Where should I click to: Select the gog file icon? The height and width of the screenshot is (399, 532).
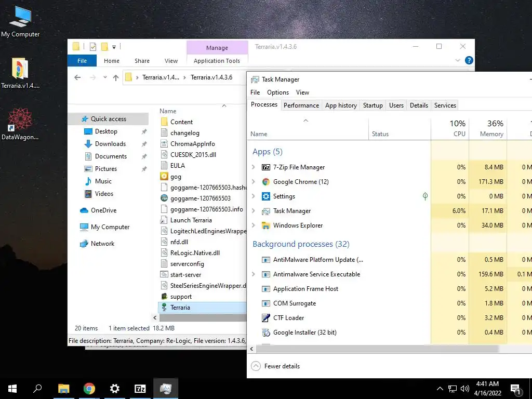point(164,177)
